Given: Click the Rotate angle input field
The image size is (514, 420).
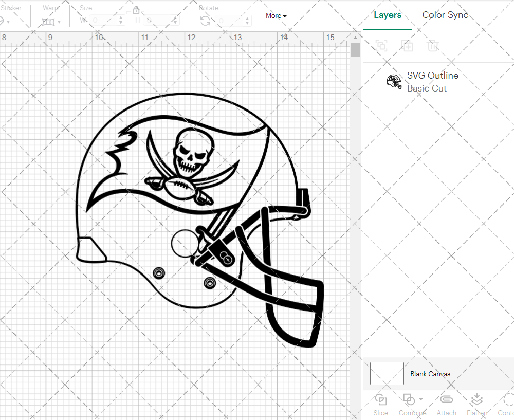Looking at the screenshot, I should (x=230, y=21).
